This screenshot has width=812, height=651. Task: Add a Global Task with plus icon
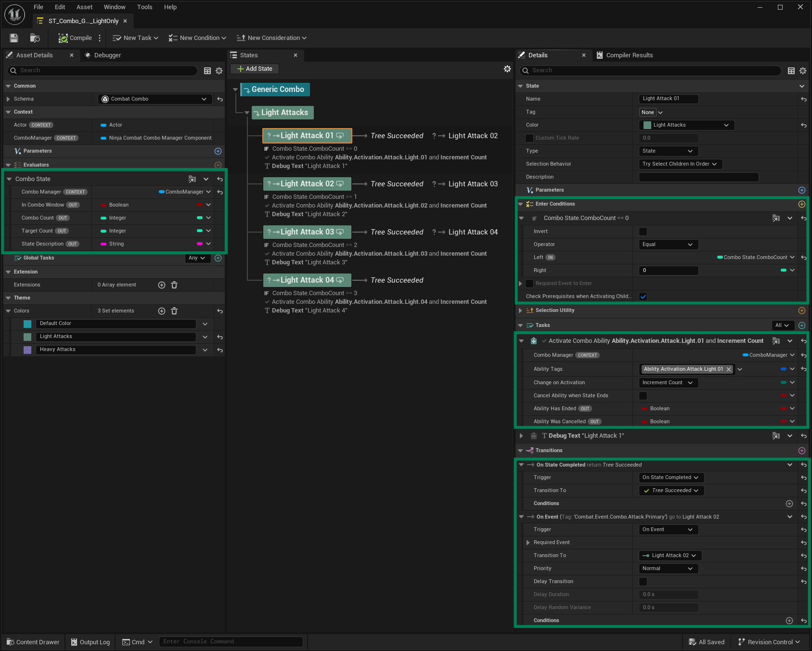coord(218,258)
